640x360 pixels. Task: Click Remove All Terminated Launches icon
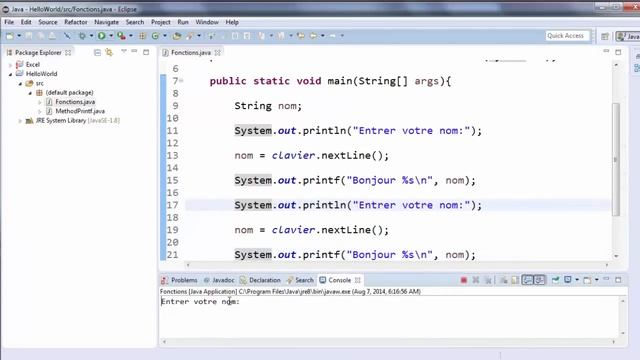488,280
